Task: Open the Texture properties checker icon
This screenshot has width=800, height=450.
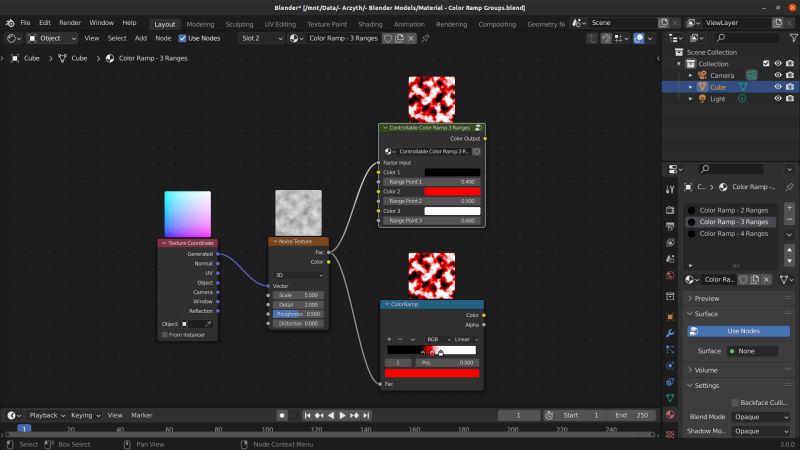Action: tap(670, 434)
